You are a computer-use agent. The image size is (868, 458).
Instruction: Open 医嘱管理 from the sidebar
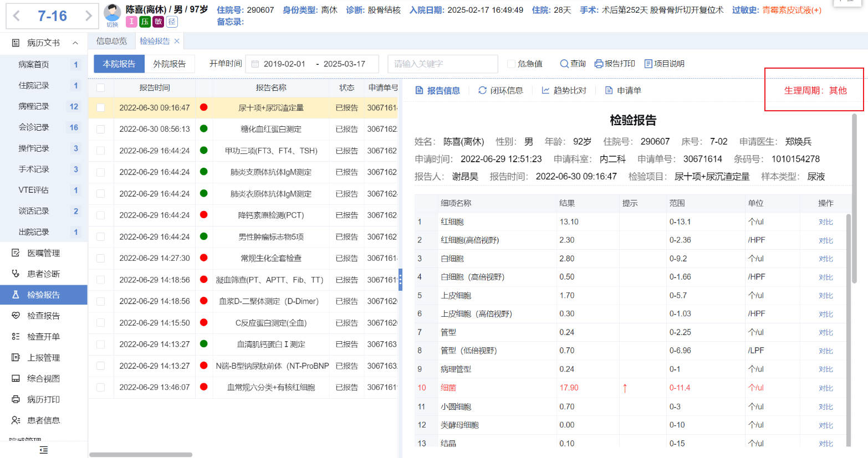click(x=44, y=253)
